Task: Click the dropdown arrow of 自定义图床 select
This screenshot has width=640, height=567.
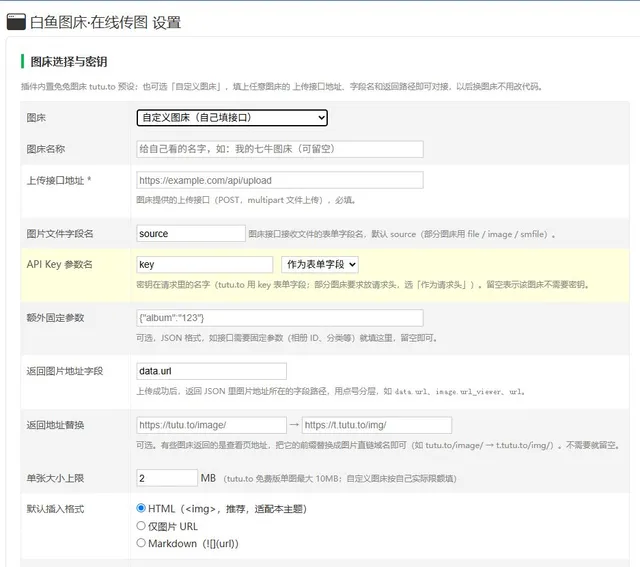Action: pyautogui.click(x=321, y=118)
